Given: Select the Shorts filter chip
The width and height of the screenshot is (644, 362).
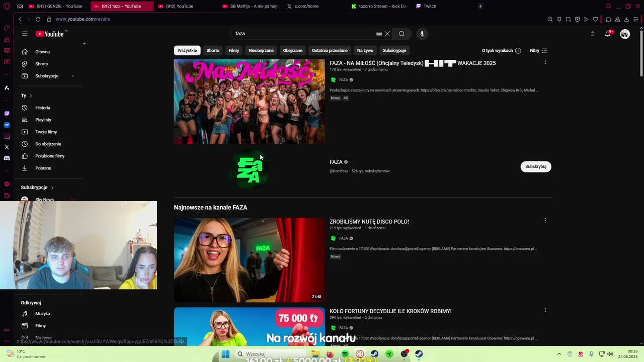Looking at the screenshot, I should click(213, 50).
